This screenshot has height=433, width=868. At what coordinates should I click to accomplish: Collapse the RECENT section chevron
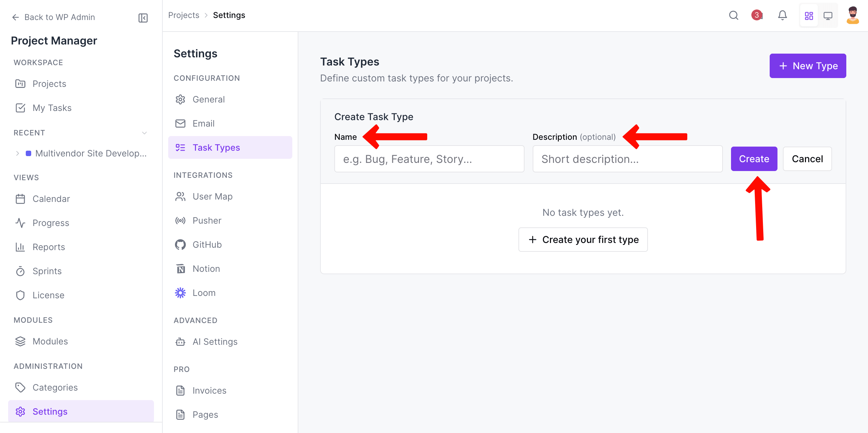[x=144, y=133]
